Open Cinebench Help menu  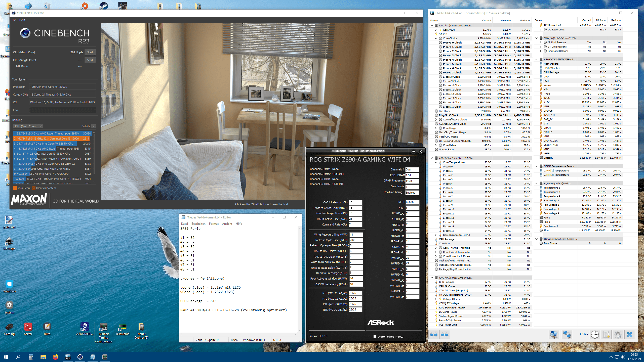pyautogui.click(x=22, y=20)
